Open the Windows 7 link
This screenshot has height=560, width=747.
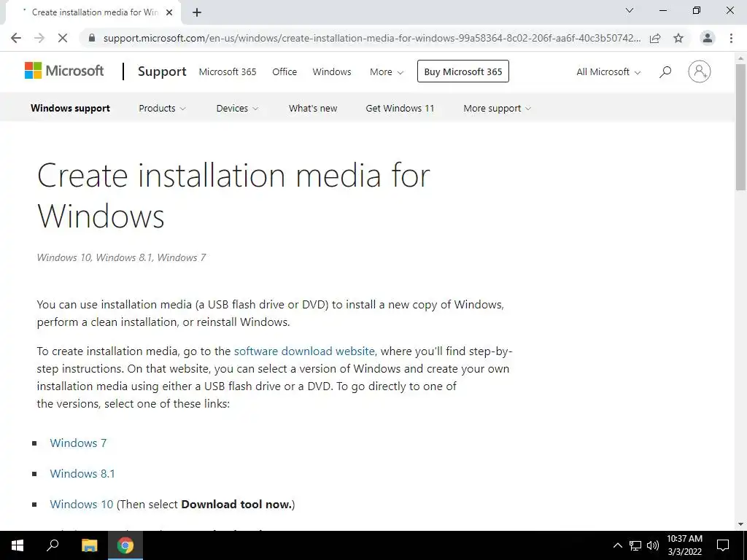point(78,443)
